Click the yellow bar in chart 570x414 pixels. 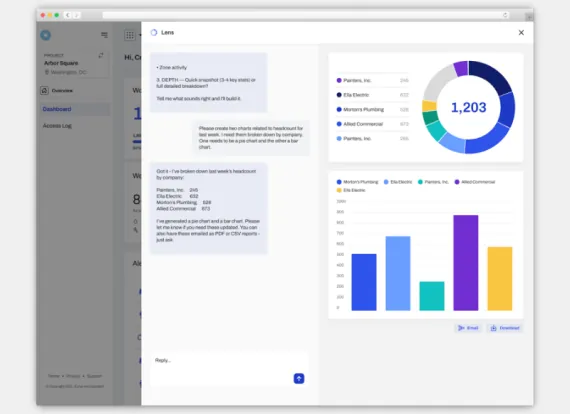pos(500,279)
